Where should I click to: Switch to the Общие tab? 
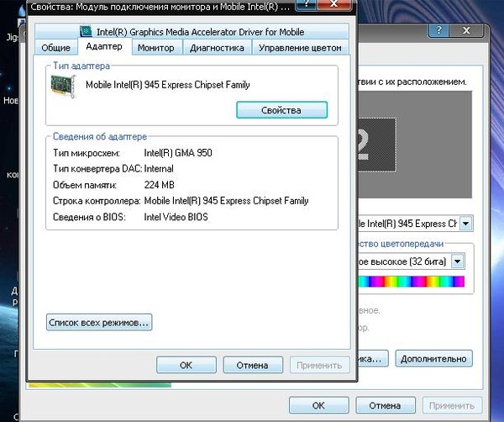point(56,48)
